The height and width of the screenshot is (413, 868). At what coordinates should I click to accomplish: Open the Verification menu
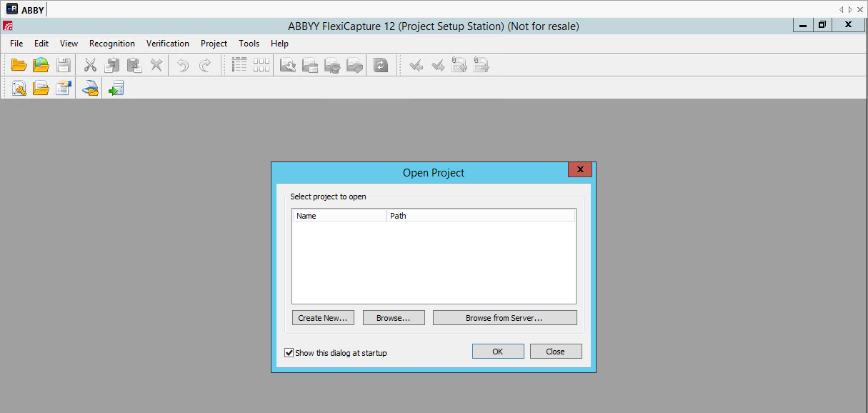point(168,44)
